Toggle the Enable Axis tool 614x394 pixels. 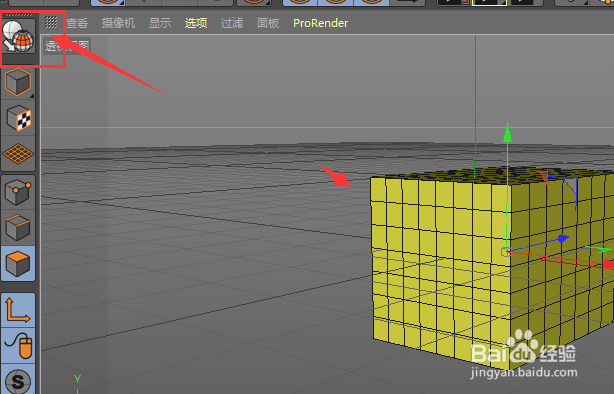(18, 310)
